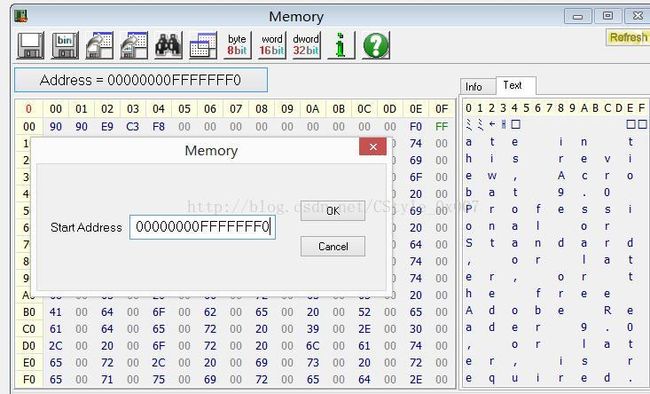This screenshot has height=394, width=650.
Task: Switch to dword 32bit view
Action: (306, 45)
